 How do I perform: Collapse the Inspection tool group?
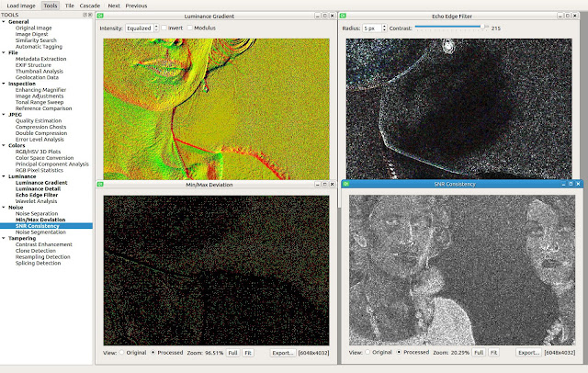click(4, 84)
